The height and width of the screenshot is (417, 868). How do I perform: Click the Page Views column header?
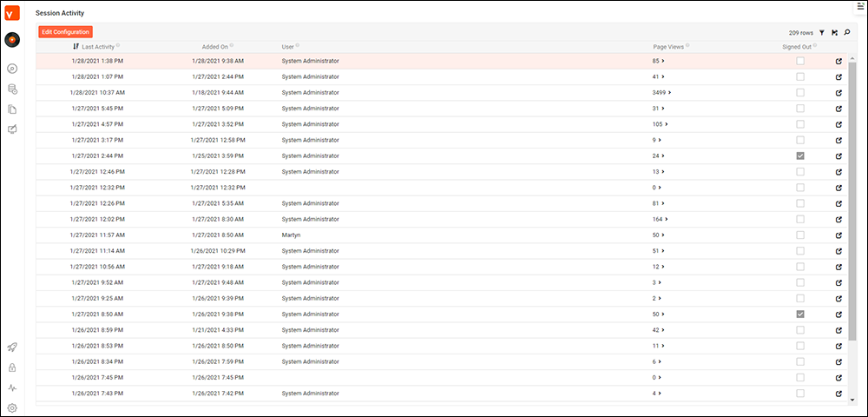coord(670,46)
